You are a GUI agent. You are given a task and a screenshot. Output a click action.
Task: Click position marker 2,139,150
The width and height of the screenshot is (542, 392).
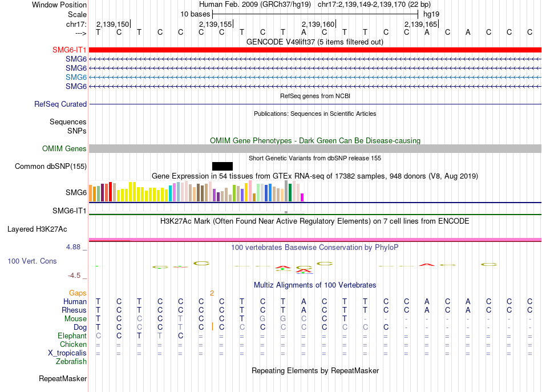(113, 24)
